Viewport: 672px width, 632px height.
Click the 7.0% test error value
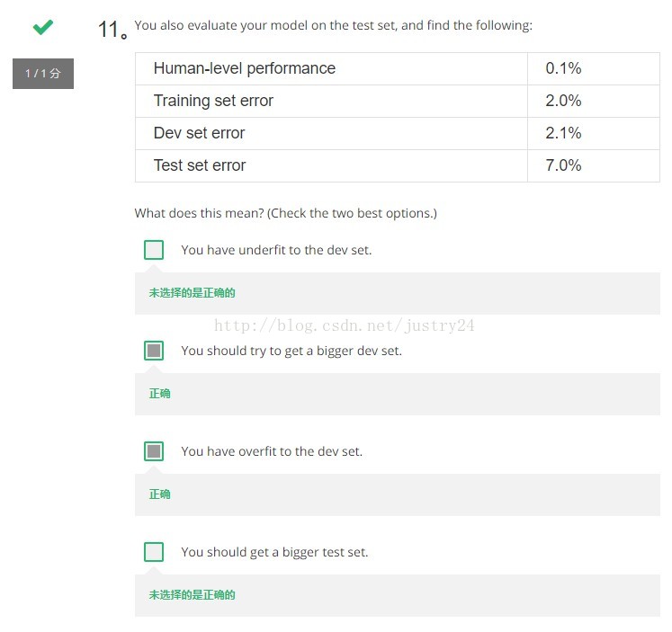pos(563,165)
